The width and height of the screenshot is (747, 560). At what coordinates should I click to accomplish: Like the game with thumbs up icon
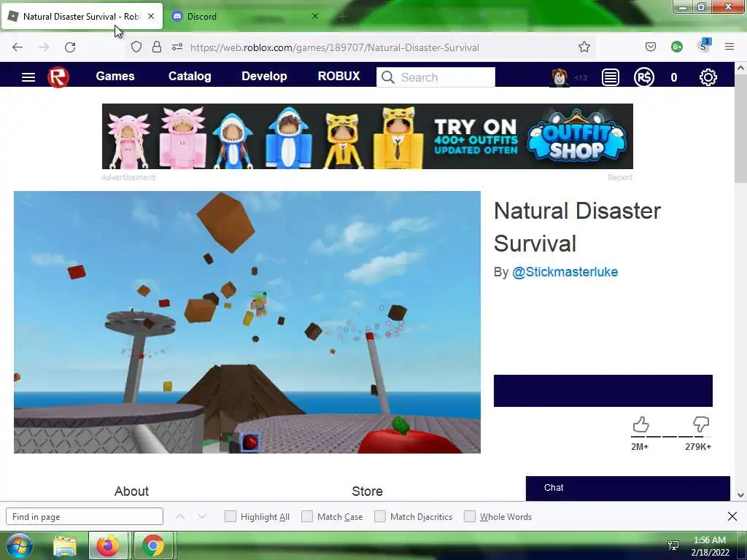640,424
